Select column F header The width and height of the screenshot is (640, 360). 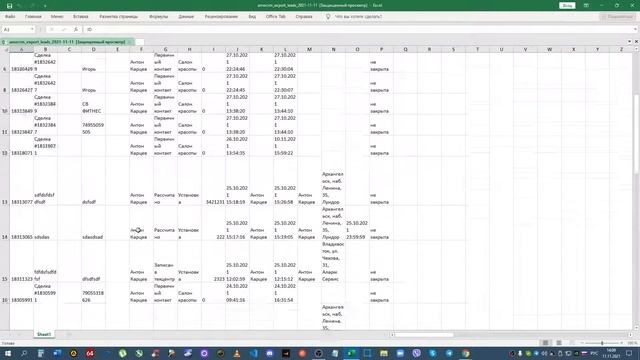141,49
